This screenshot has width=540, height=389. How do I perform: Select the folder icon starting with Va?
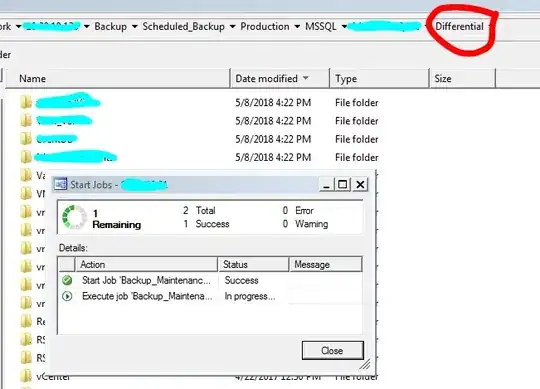[26, 175]
